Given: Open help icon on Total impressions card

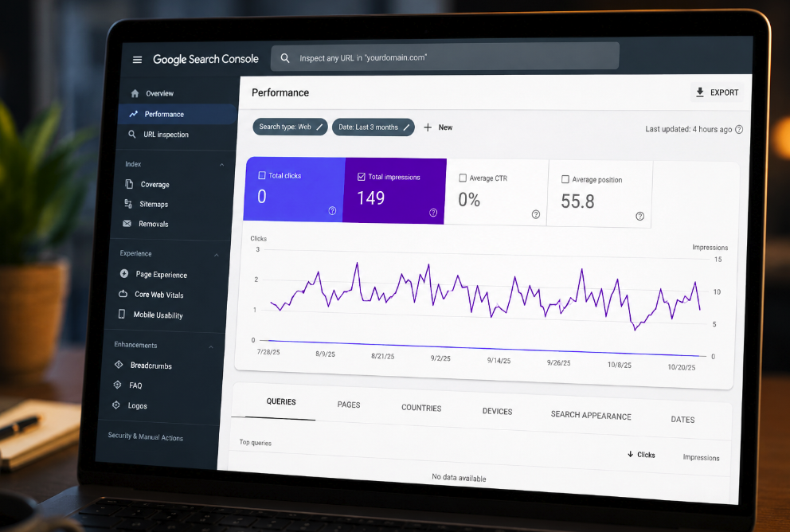Looking at the screenshot, I should click(x=433, y=213).
